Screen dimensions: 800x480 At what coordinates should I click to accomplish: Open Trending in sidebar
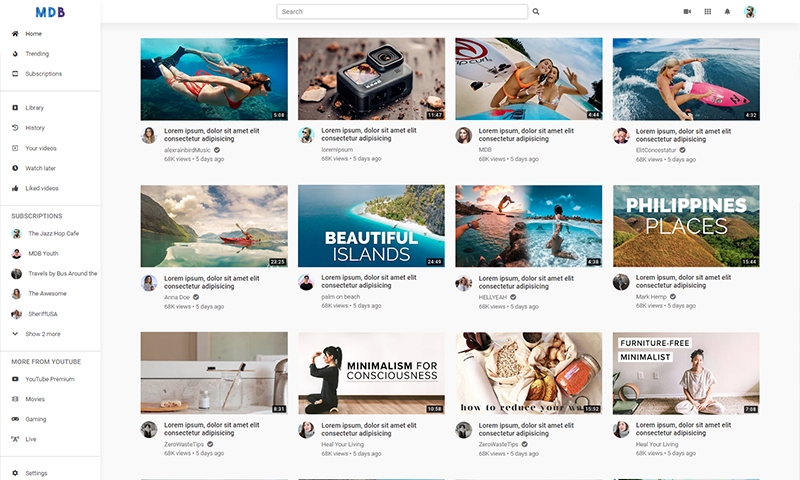(x=37, y=54)
